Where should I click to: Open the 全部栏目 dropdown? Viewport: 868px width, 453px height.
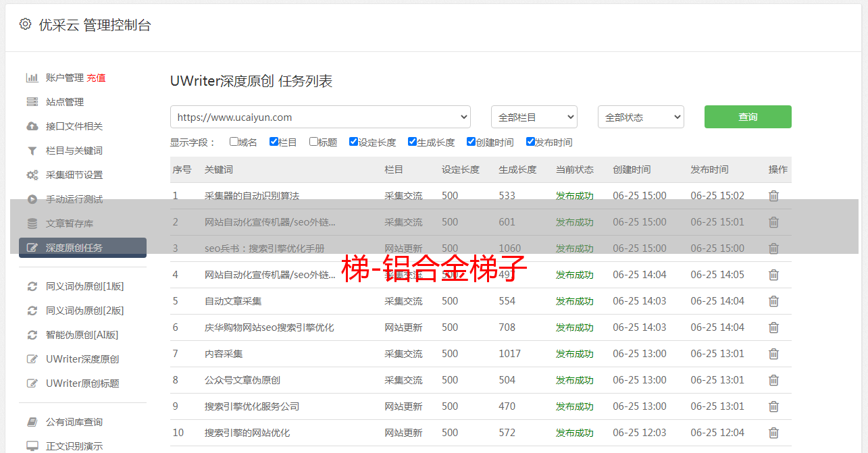pyautogui.click(x=534, y=117)
